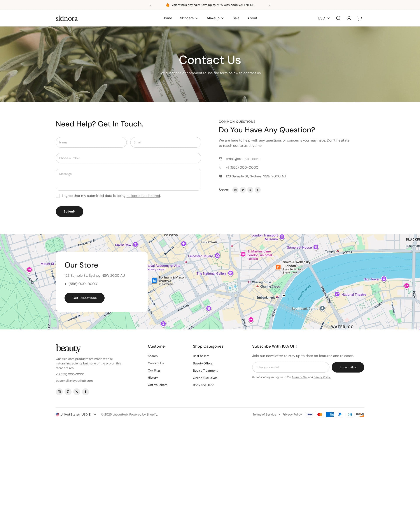
Task: Open Body and Hand footer link
Action: (204, 385)
